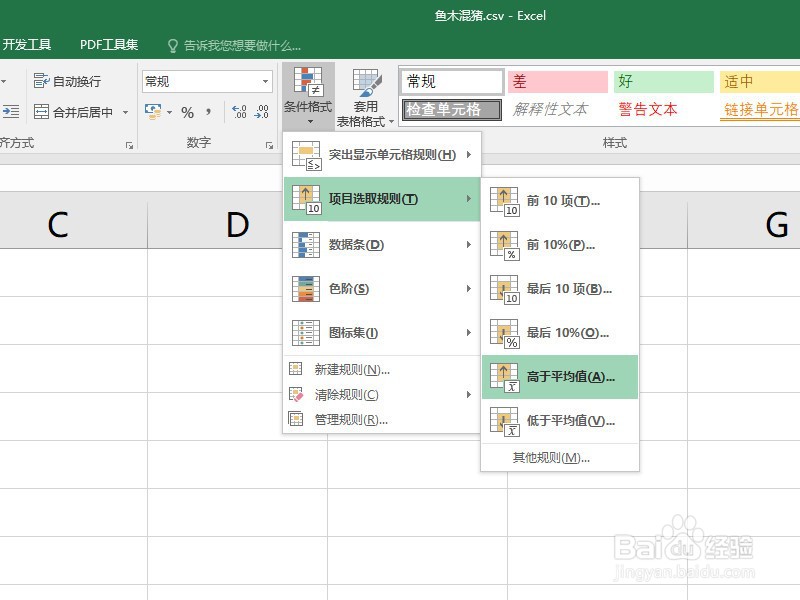Click the New Rule icon

tap(296, 369)
